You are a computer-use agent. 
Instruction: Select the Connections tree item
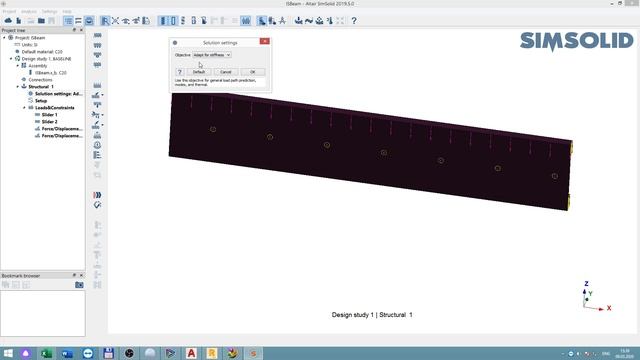tap(40, 80)
